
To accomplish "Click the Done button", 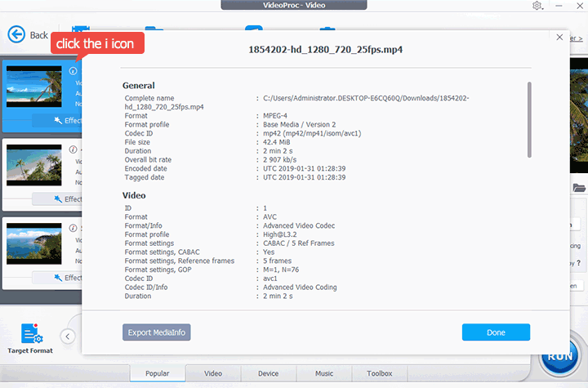I will (496, 332).
